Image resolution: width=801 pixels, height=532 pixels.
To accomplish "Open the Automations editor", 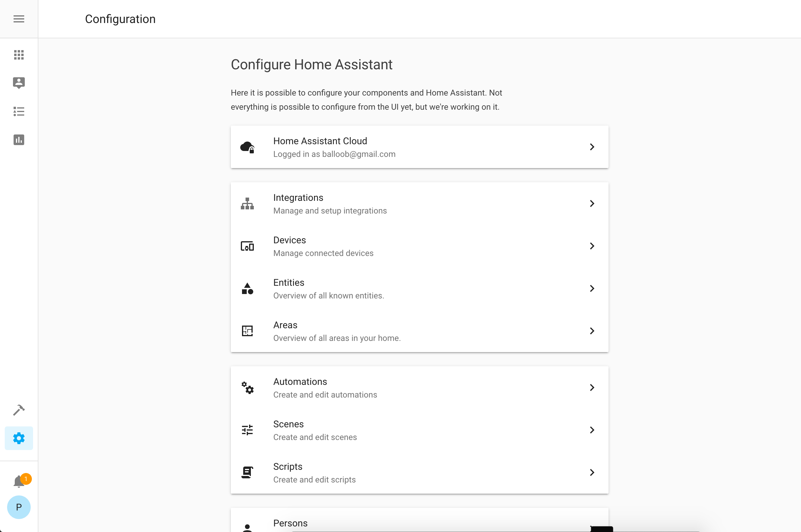I will tap(419, 387).
